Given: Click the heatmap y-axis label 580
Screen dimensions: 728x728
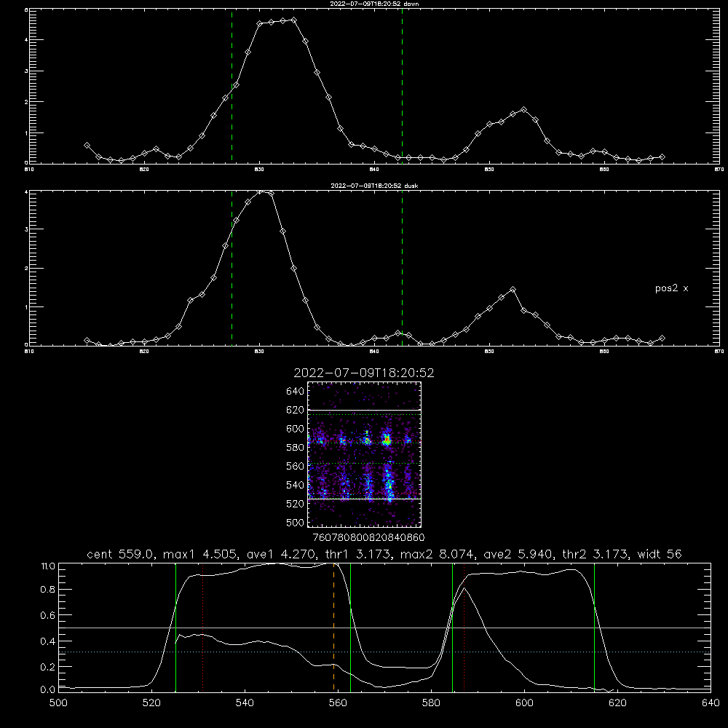Looking at the screenshot, I should click(296, 448).
